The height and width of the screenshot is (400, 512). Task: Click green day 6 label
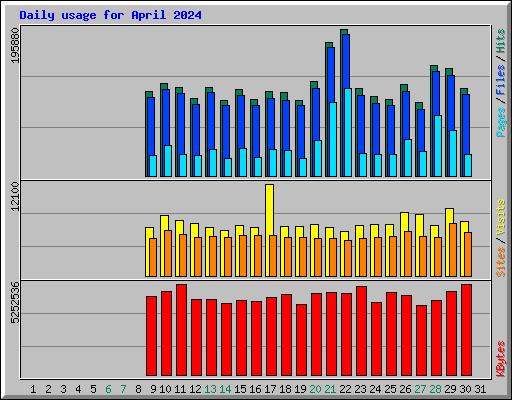click(108, 389)
